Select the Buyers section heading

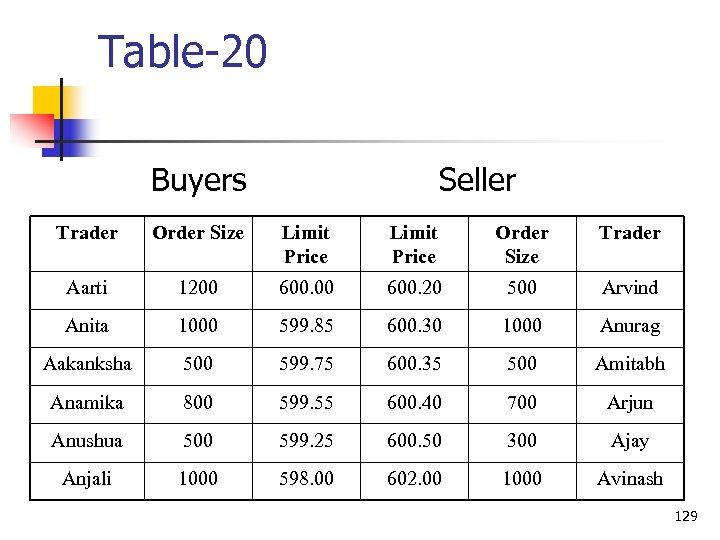(198, 180)
